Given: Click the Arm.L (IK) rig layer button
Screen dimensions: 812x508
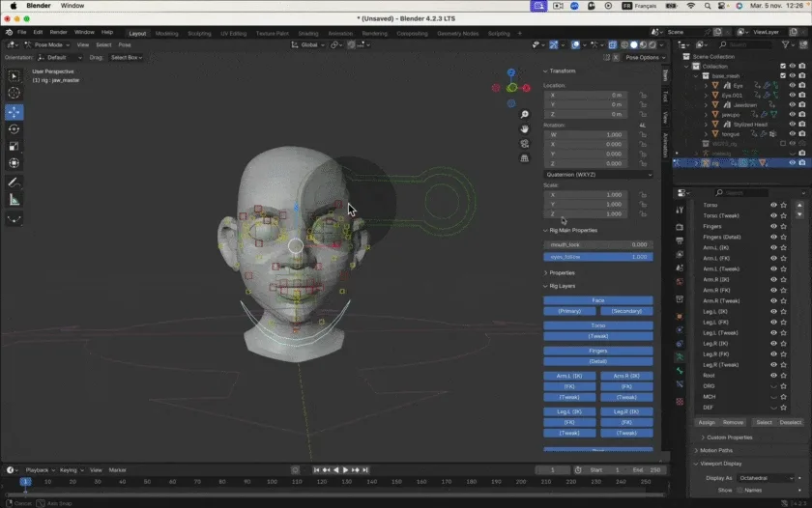Looking at the screenshot, I should (569, 376).
